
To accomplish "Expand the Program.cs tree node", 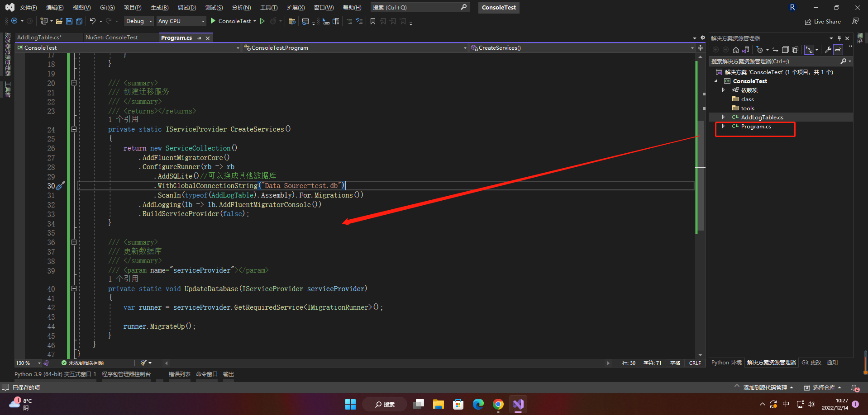I will (x=723, y=126).
